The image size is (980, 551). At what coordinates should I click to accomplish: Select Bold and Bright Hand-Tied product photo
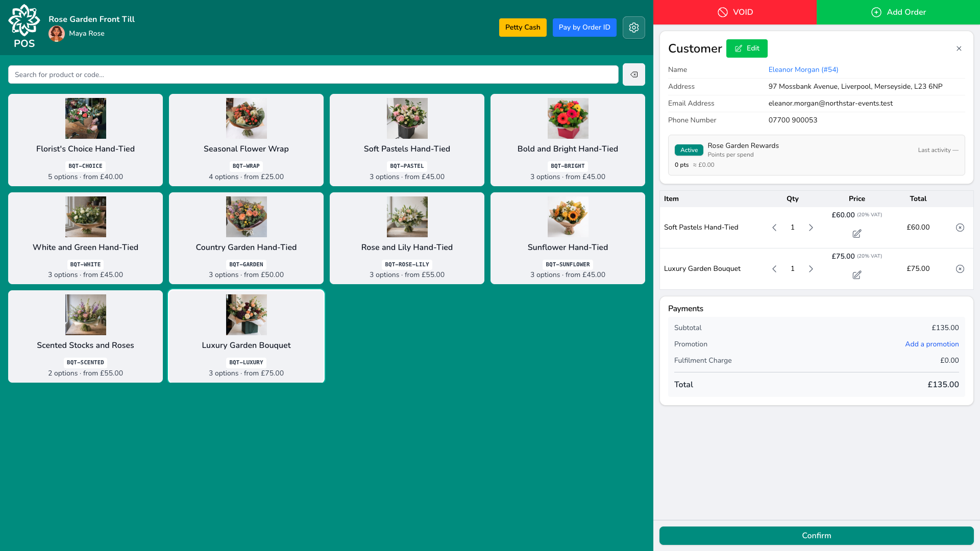coord(568,118)
